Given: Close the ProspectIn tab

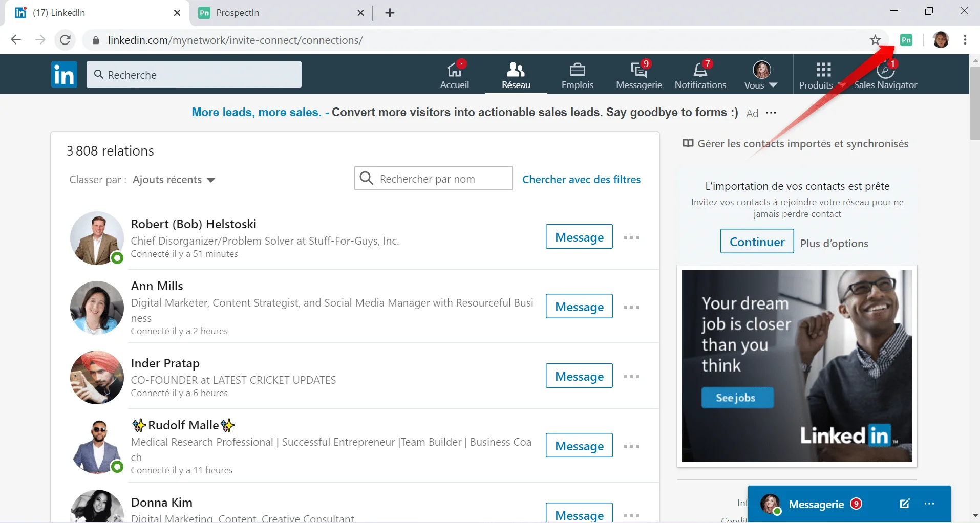Looking at the screenshot, I should click(360, 13).
